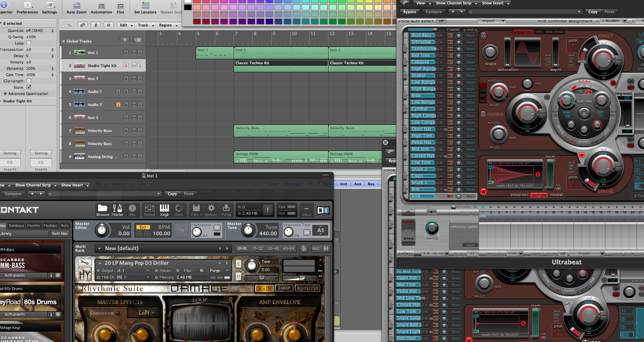Turn on the Kontakt Metronome button
Viewport: 644px width, 342px height.
click(x=217, y=228)
